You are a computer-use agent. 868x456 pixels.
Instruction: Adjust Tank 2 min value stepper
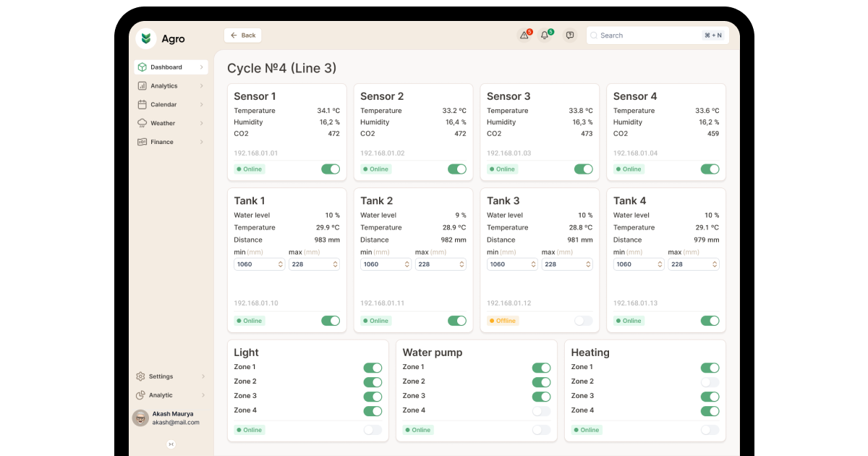point(407,264)
